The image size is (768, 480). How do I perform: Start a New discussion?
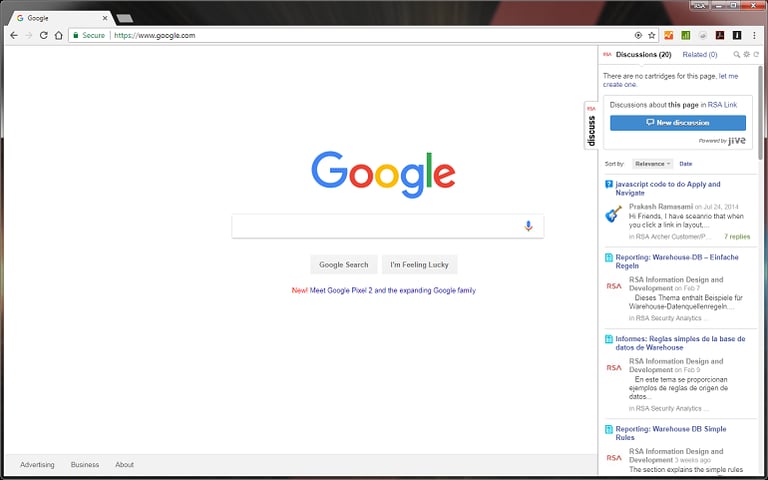point(678,122)
